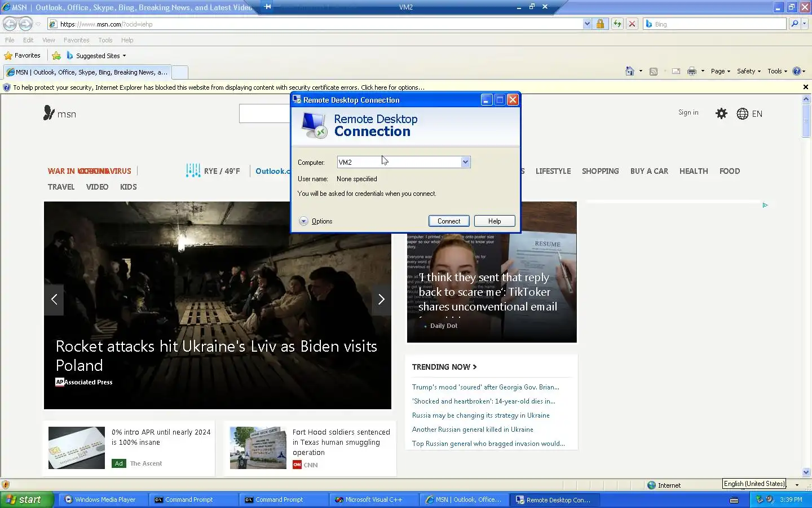Click the Back navigation arrow in Internet Explorer
This screenshot has width=812, height=508.
(x=10, y=24)
